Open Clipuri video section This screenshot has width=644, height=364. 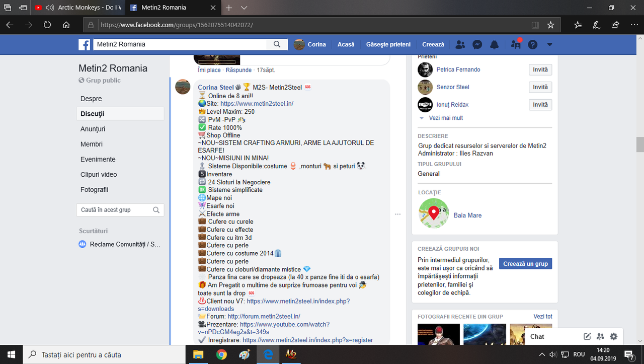[x=99, y=174]
